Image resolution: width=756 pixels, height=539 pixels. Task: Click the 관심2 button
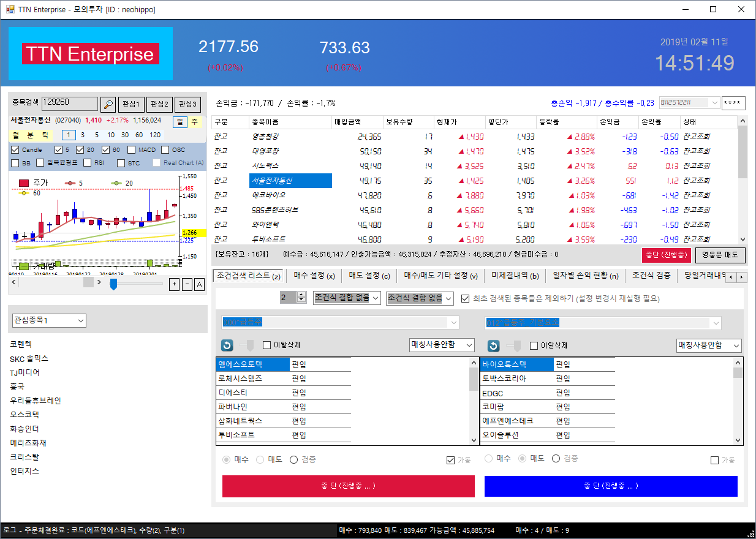pyautogui.click(x=159, y=104)
